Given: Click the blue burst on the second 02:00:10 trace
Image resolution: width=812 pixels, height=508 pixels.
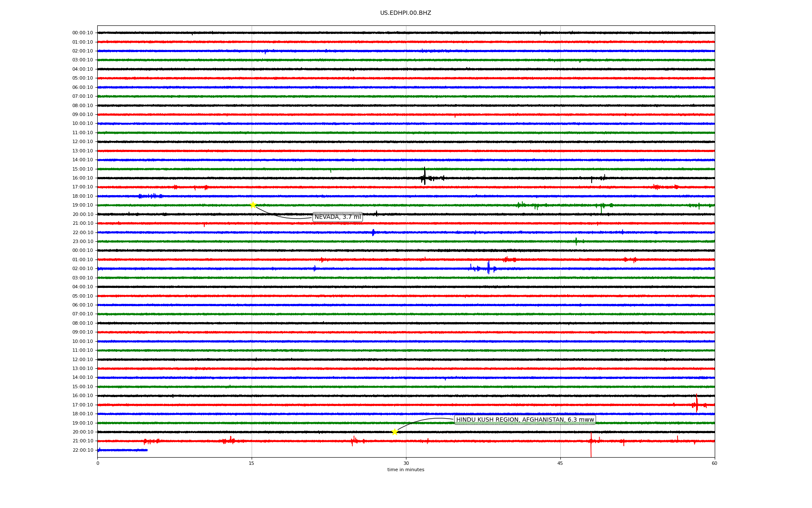Looking at the screenshot, I should 488,268.
